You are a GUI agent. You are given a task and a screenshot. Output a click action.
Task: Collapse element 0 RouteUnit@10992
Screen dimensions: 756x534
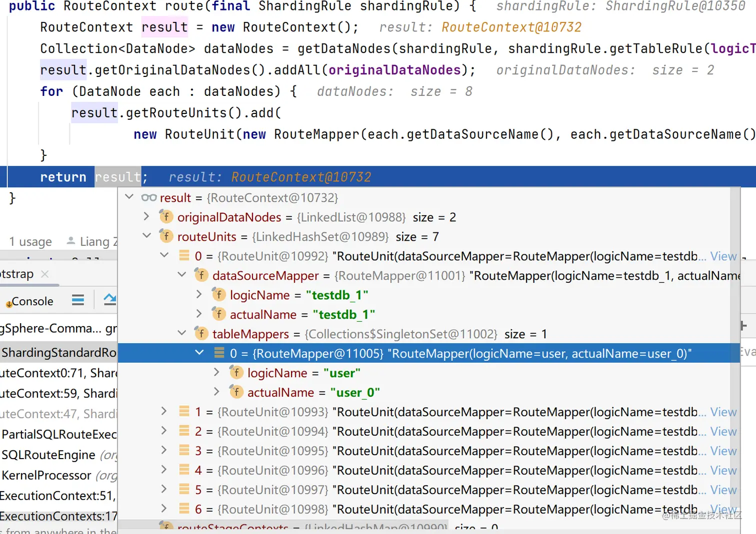pyautogui.click(x=164, y=255)
